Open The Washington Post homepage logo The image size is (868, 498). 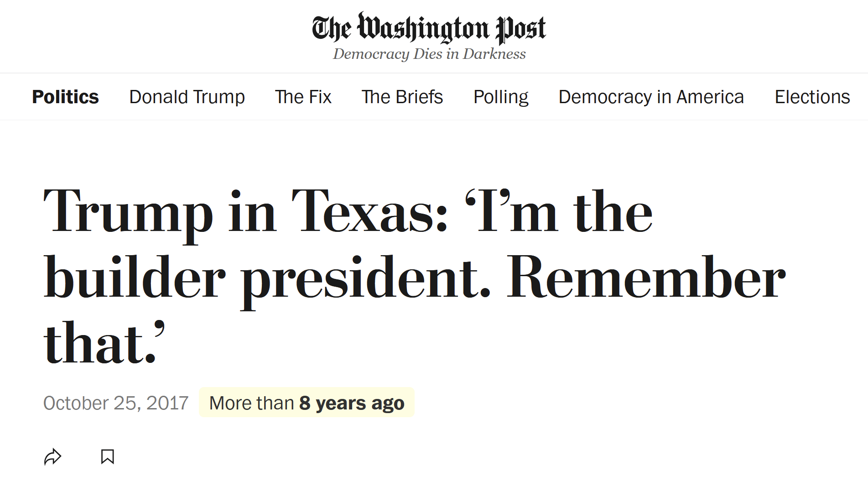(429, 28)
